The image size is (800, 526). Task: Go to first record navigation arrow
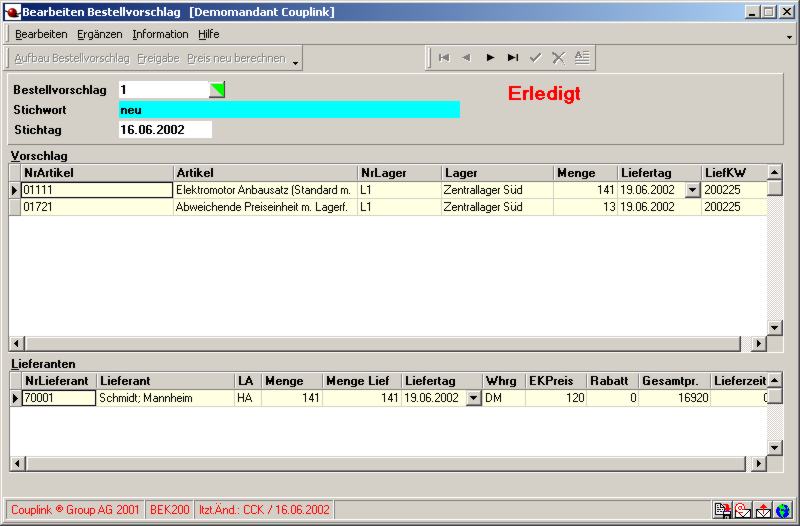444,58
